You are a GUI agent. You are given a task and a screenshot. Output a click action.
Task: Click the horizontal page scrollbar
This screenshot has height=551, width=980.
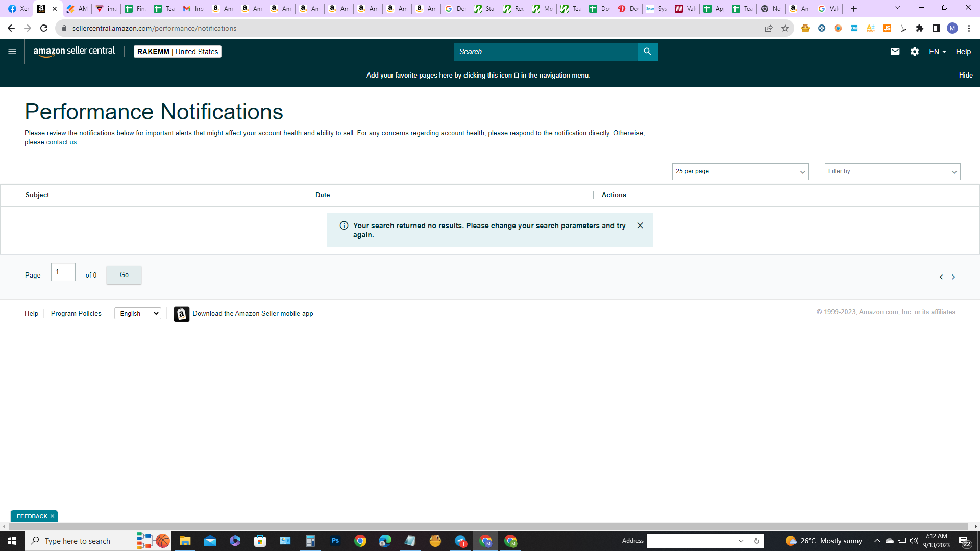tap(487, 526)
